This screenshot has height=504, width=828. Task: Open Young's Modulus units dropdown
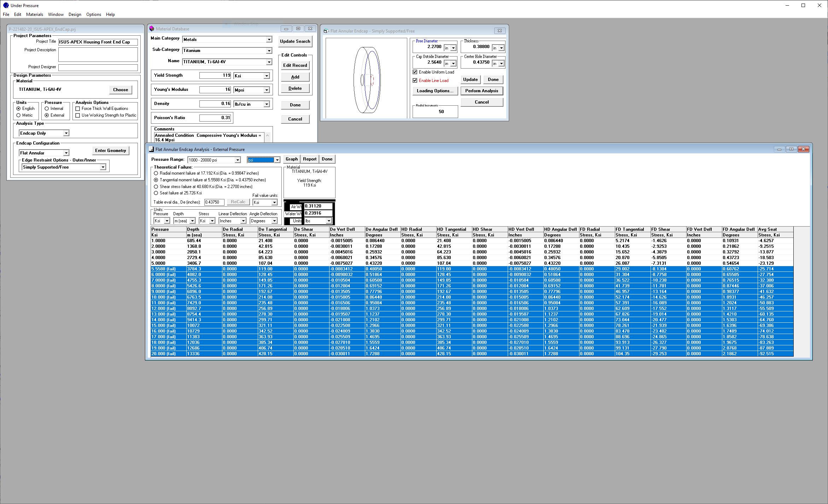tap(267, 90)
